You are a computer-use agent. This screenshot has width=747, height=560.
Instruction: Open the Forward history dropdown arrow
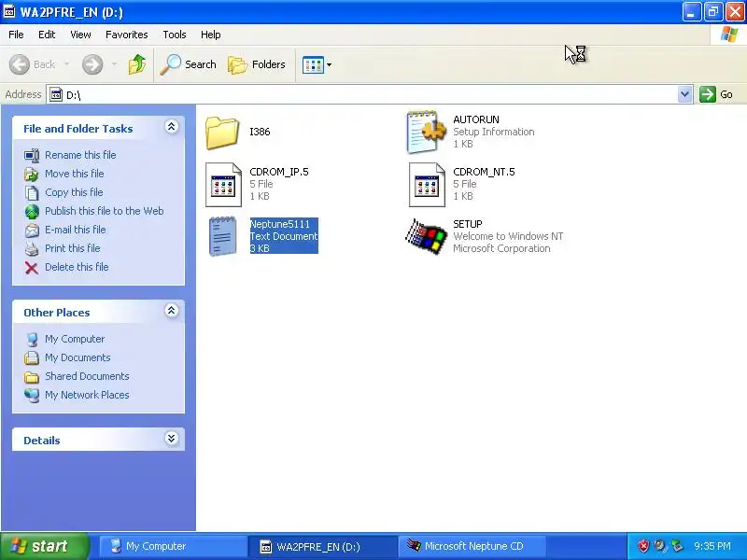point(114,64)
